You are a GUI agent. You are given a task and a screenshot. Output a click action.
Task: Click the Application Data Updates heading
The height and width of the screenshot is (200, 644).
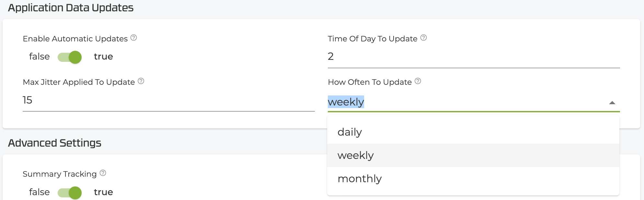[x=71, y=8]
